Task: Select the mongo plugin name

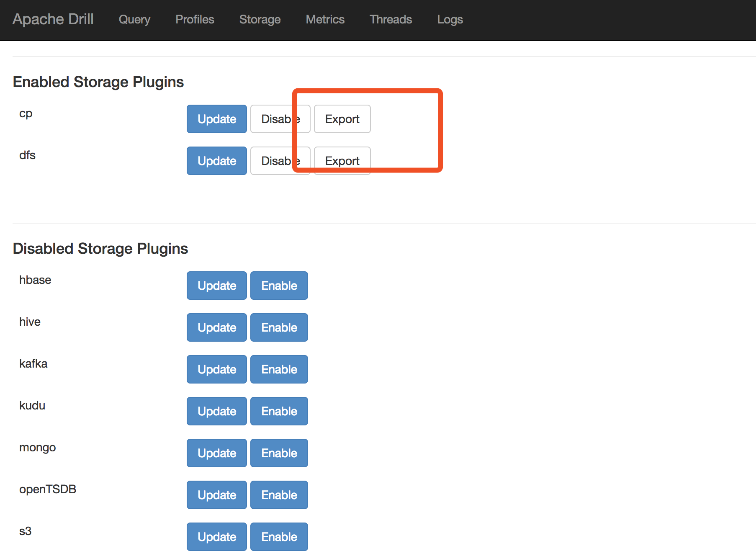Action: 37,448
